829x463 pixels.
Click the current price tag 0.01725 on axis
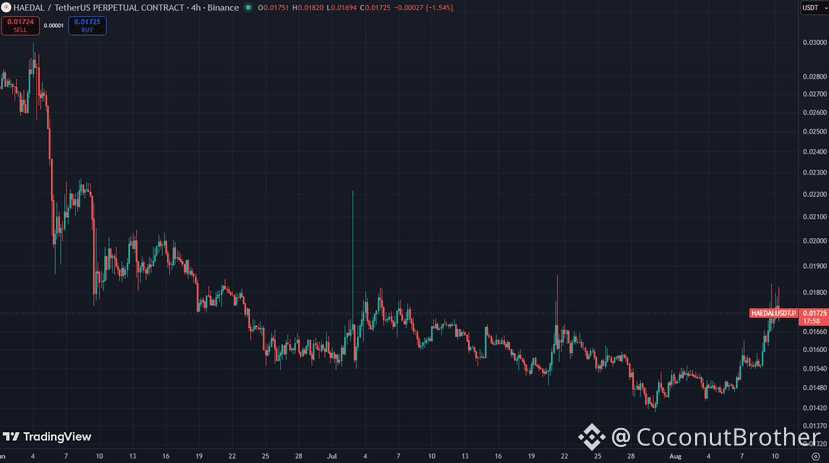[x=814, y=313]
